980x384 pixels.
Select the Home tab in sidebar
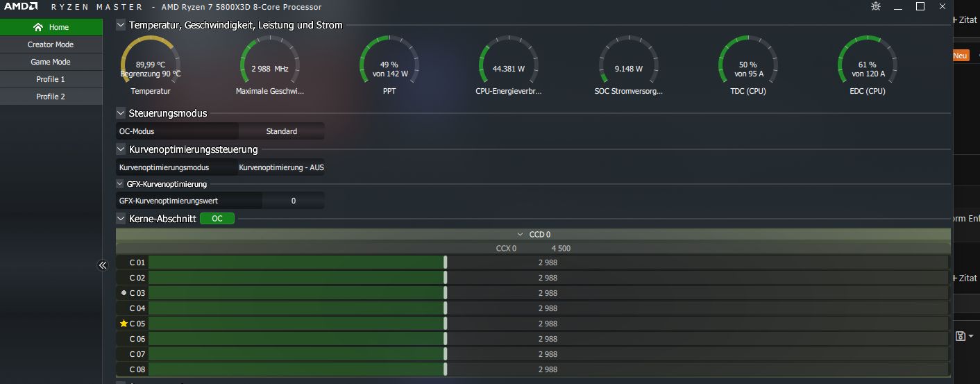51,27
